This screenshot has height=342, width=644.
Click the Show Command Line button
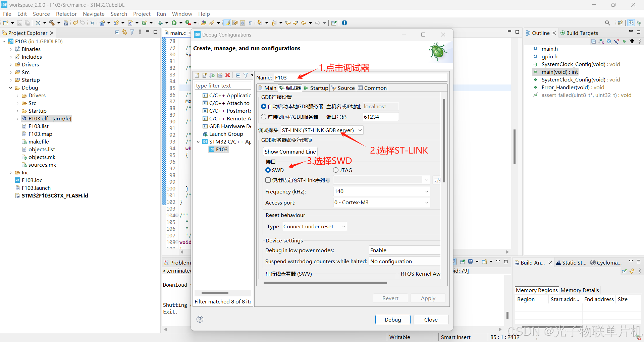pyautogui.click(x=290, y=152)
